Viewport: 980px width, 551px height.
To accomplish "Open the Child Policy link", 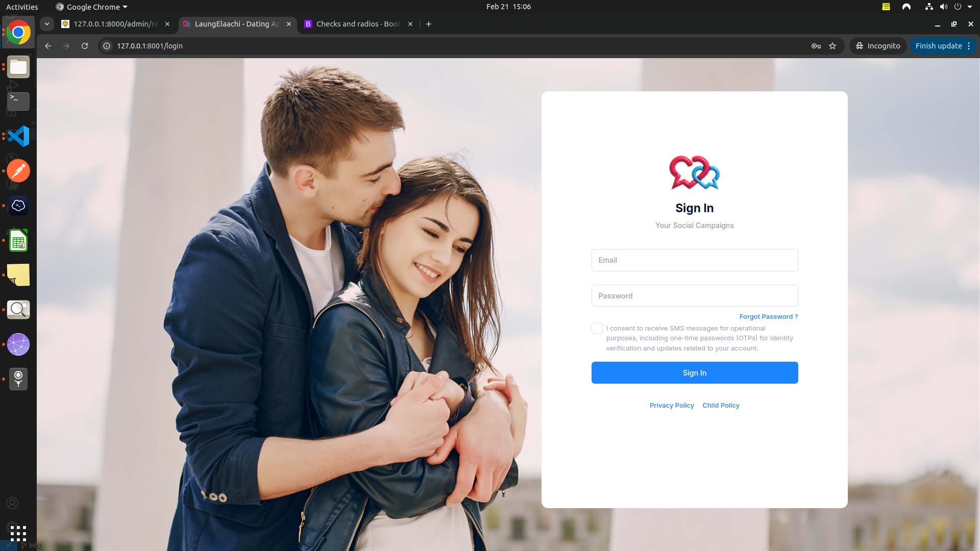I will pyautogui.click(x=721, y=406).
